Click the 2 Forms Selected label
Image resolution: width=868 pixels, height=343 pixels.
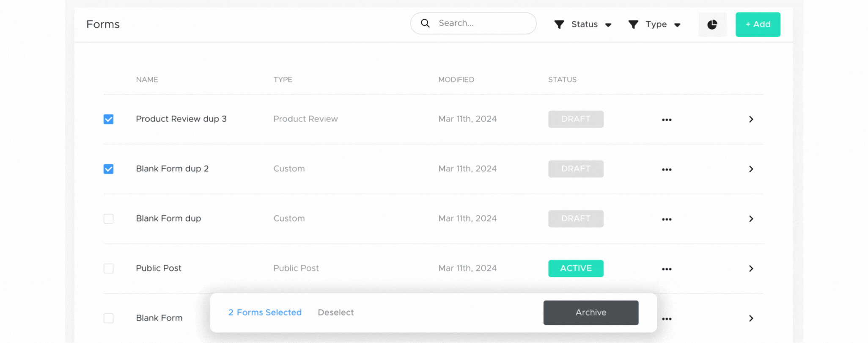coord(265,313)
